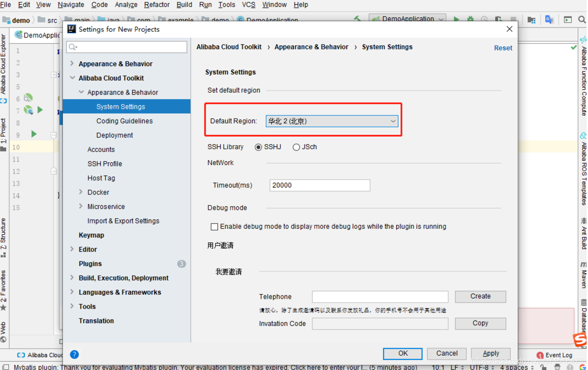Enable debug mode checkbox

point(214,227)
